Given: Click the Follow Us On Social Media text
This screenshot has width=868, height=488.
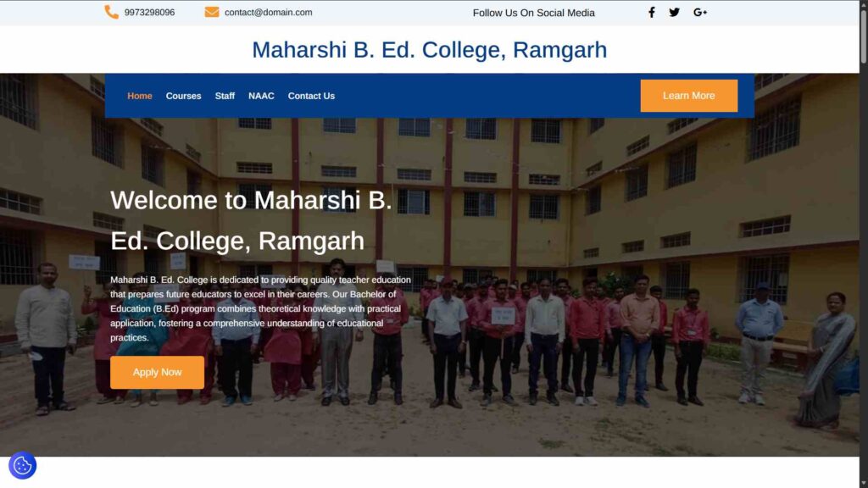Looking at the screenshot, I should point(534,13).
